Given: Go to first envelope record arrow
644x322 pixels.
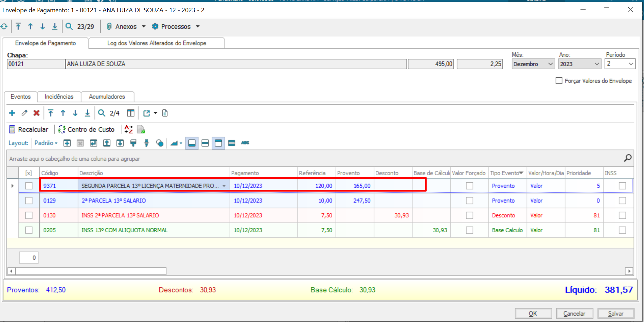Looking at the screenshot, I should pyautogui.click(x=18, y=26).
